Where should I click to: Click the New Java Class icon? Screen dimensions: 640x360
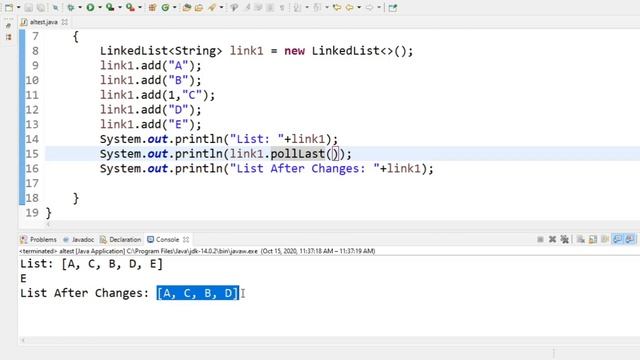pos(165,7)
